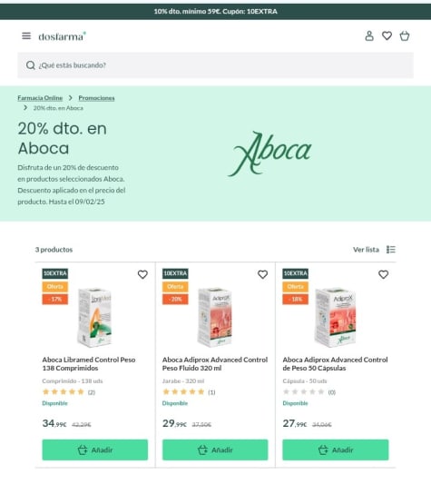Viewport: 431px width, 504px height.
Task: Open the wishlist heart in header
Action: 387,35
